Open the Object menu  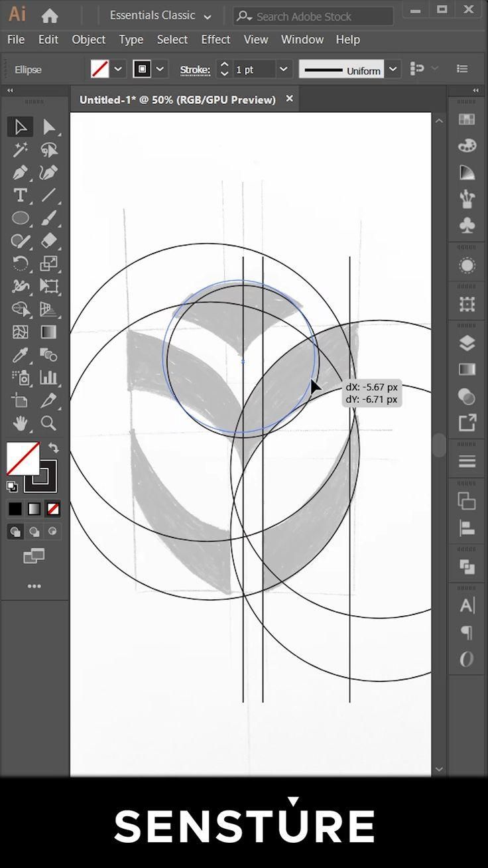click(89, 40)
